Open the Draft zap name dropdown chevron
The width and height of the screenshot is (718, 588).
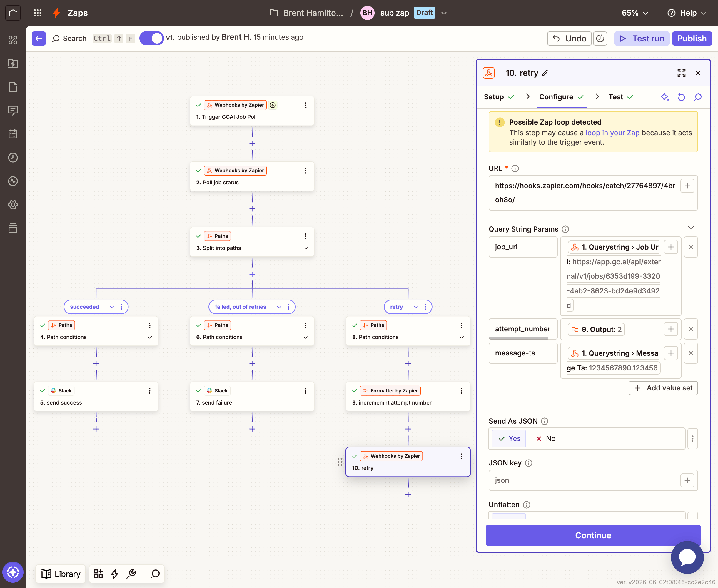[x=444, y=13]
